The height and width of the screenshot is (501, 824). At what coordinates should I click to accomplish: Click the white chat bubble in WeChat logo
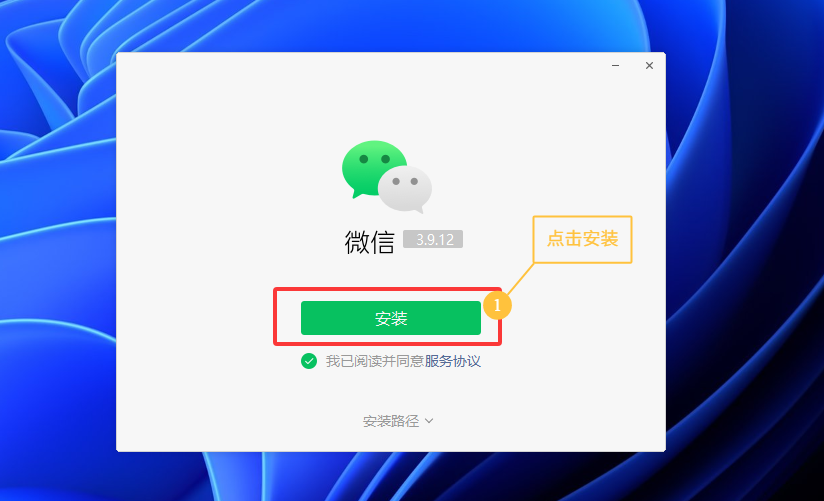(x=405, y=189)
